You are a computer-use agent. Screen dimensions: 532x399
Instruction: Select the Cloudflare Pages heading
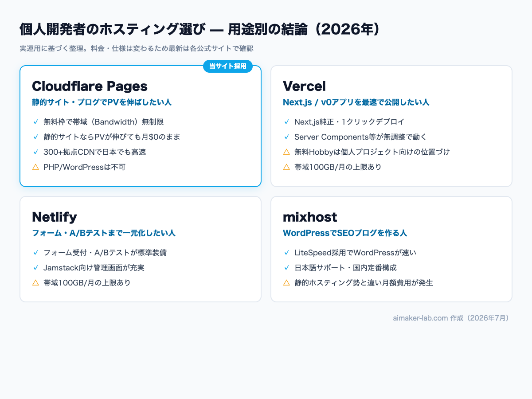coord(90,86)
